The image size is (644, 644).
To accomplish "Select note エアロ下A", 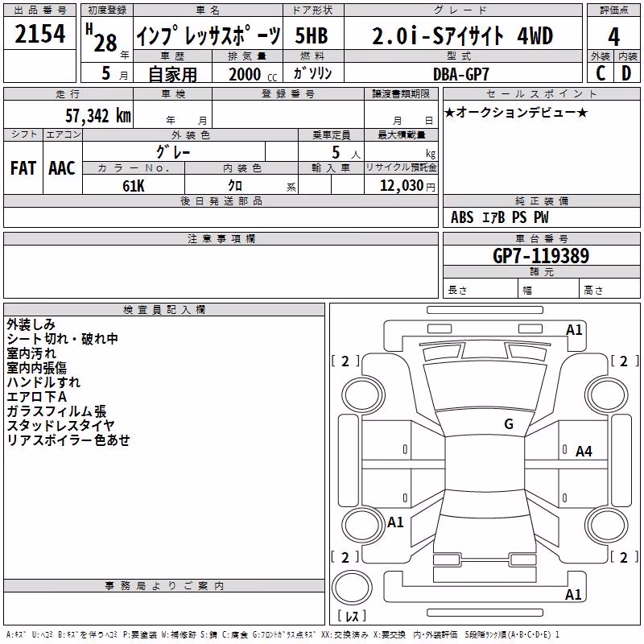I will 36,397.
